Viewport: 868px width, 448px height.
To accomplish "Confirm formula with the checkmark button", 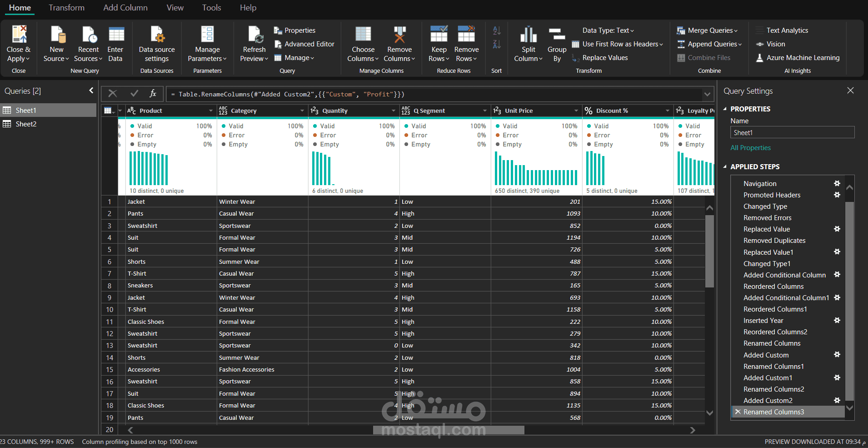I will [x=134, y=94].
